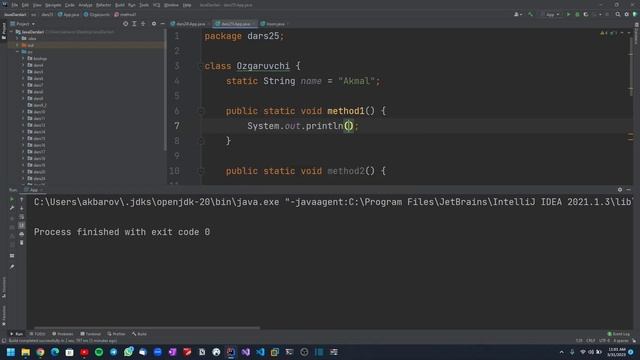Open Visual Studio Code from taskbar
The width and height of the screenshot is (640, 360).
click(260, 352)
